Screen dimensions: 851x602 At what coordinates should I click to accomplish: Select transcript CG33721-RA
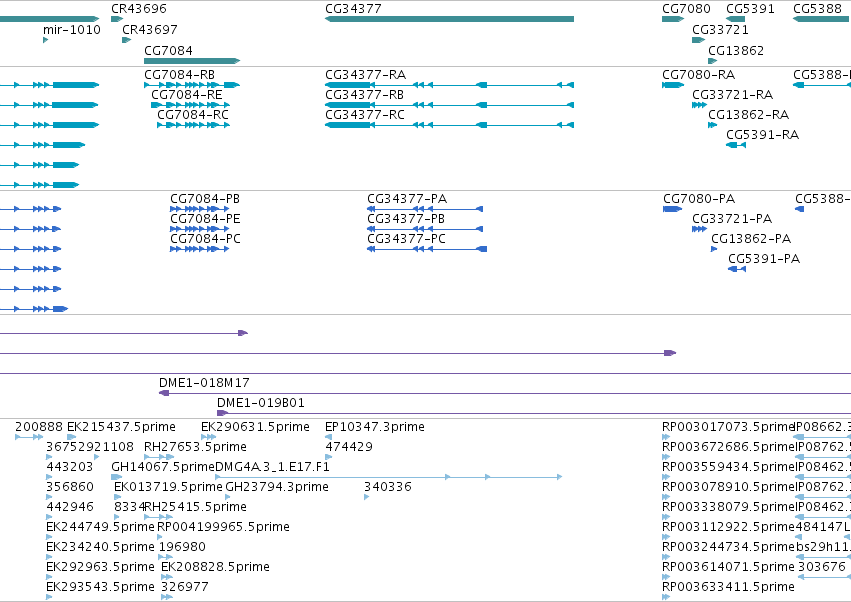(x=699, y=105)
